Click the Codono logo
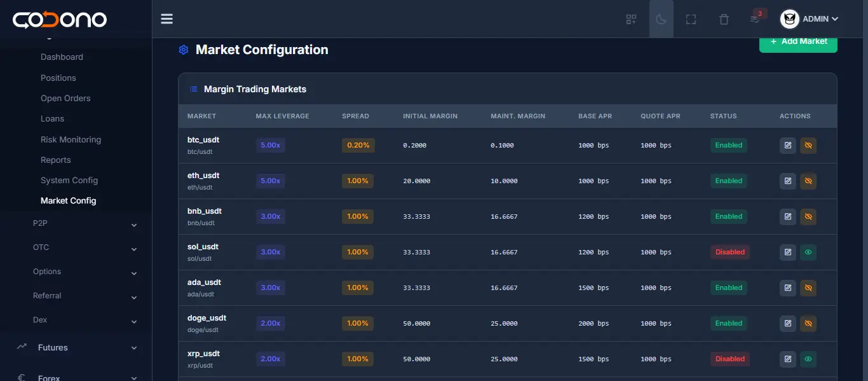This screenshot has height=381, width=868. [59, 19]
